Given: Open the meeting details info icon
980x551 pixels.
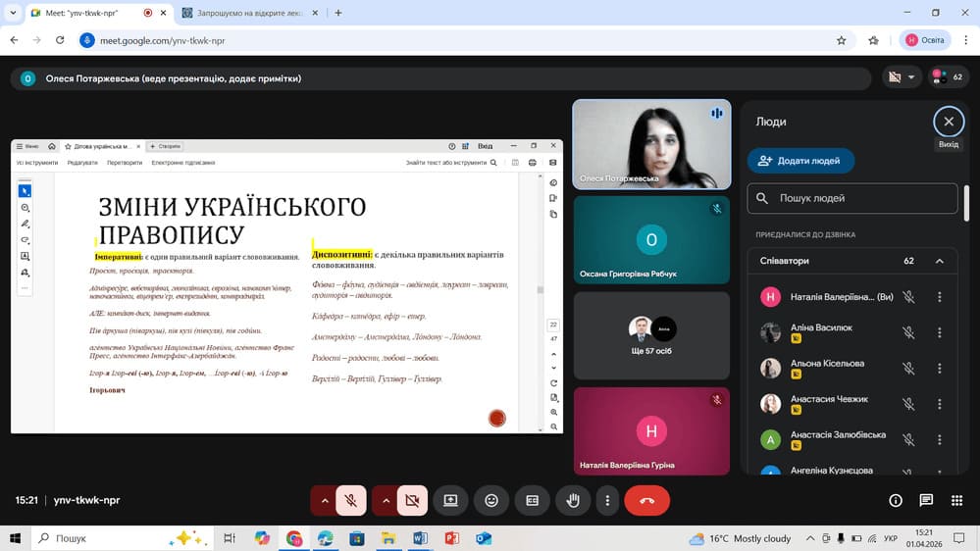Looking at the screenshot, I should pos(896,500).
